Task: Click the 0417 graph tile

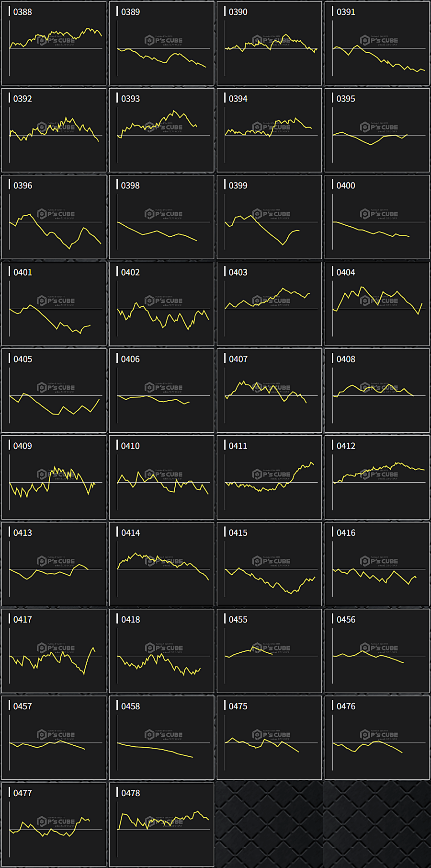Action: tap(54, 651)
